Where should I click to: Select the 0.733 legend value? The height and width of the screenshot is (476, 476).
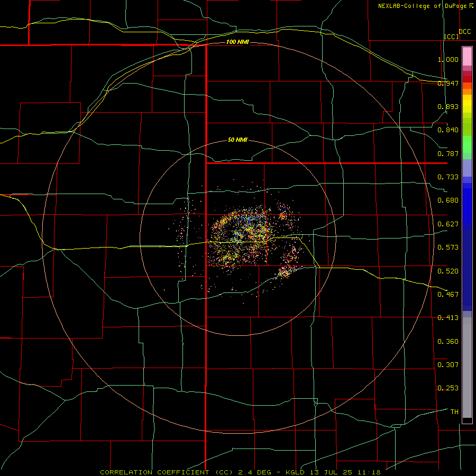click(448, 177)
